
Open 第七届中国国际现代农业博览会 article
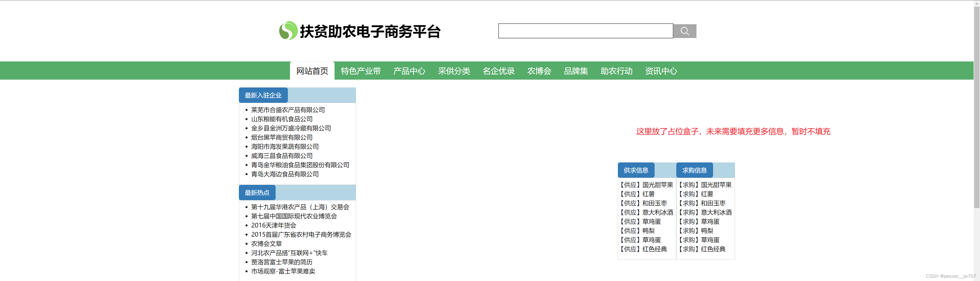(294, 216)
